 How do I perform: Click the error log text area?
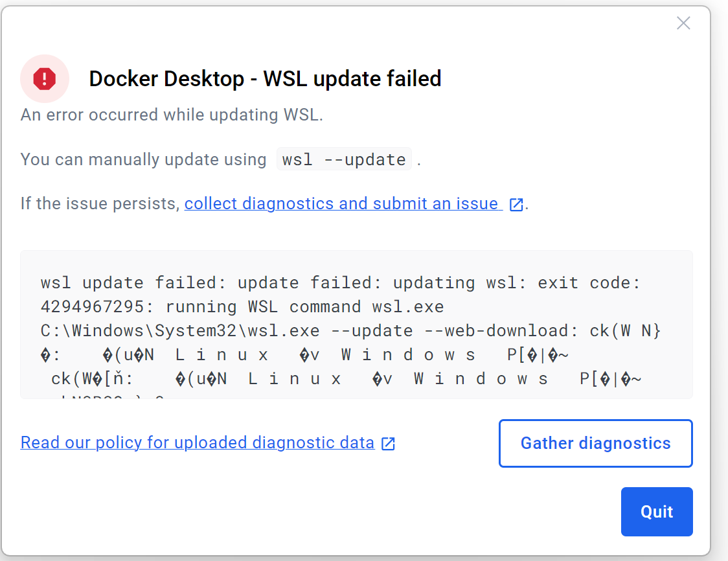pos(356,324)
